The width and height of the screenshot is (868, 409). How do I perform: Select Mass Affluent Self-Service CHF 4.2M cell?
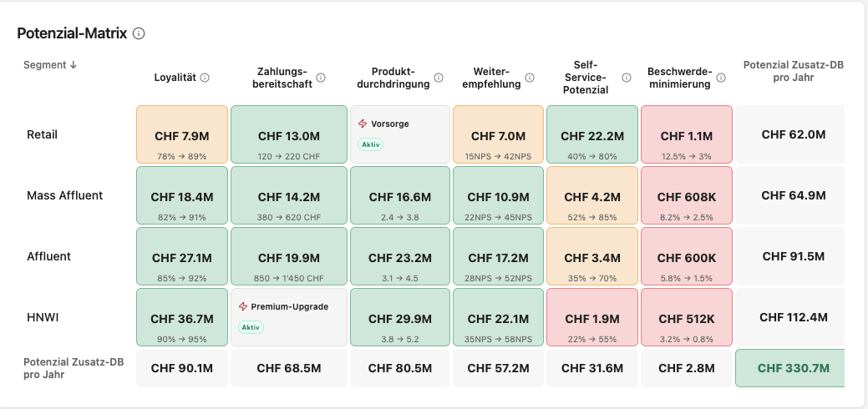592,195
